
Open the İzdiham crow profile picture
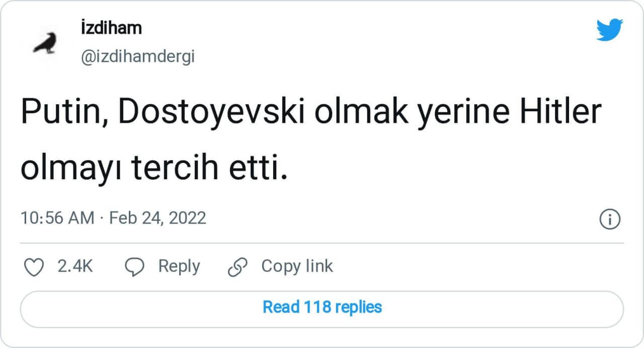click(x=45, y=43)
